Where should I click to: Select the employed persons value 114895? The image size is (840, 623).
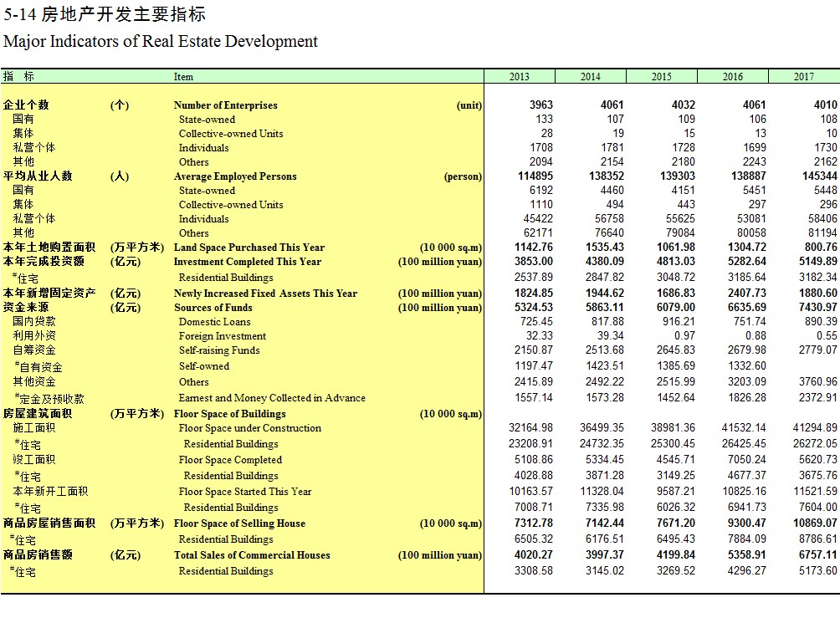click(535, 176)
